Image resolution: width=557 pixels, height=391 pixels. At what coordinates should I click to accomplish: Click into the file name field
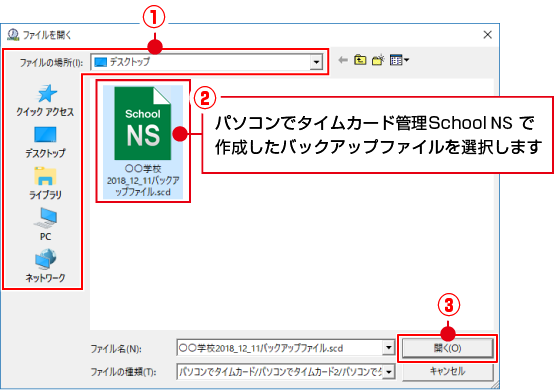click(280, 348)
